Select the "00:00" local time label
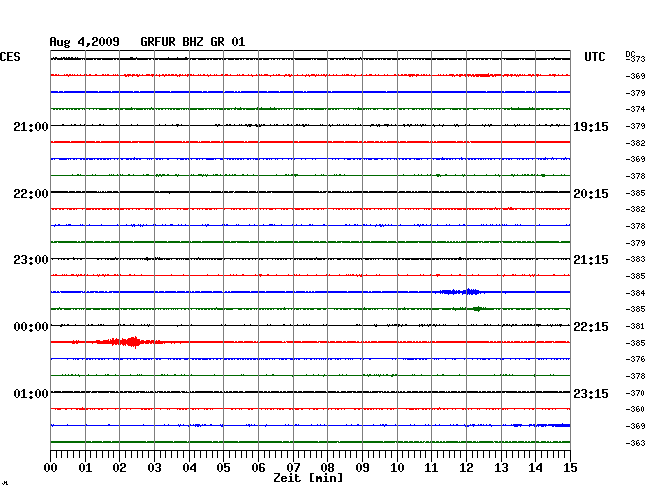Screen dimensions: 650x494 click(31, 327)
